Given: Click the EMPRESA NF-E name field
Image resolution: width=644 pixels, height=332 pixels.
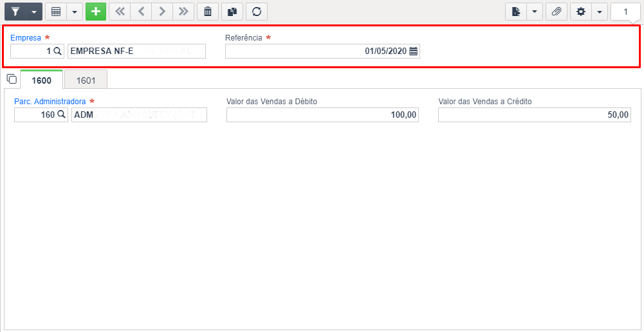Looking at the screenshot, I should 137,51.
